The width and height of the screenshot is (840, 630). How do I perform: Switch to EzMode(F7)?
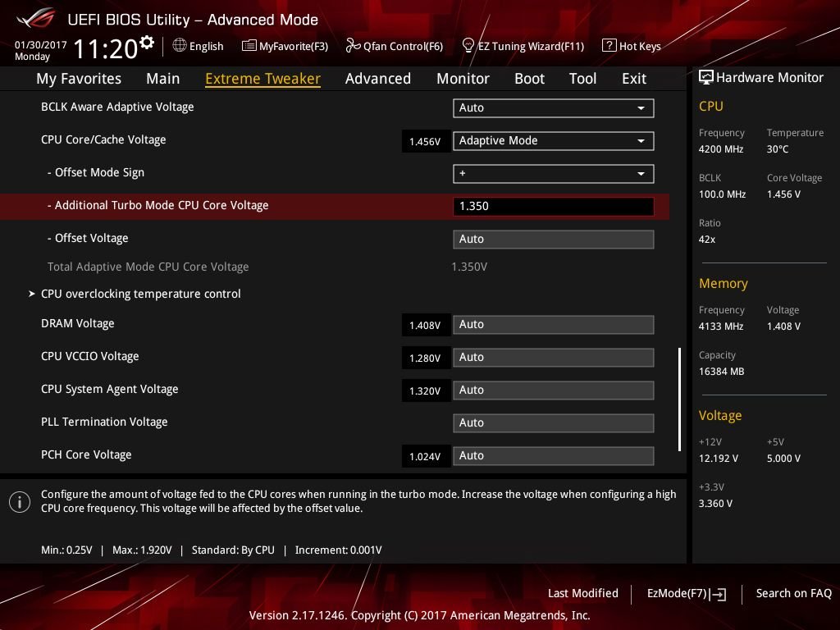[687, 594]
